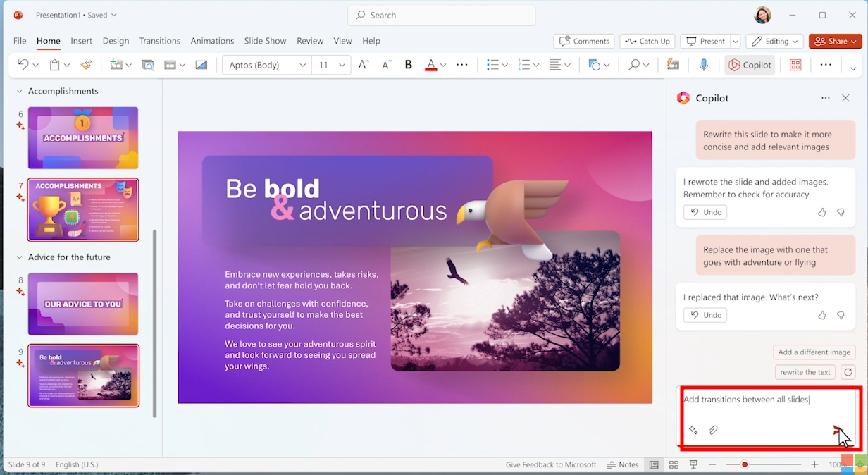Click the Share button
This screenshot has width=868, height=475.
click(x=836, y=41)
